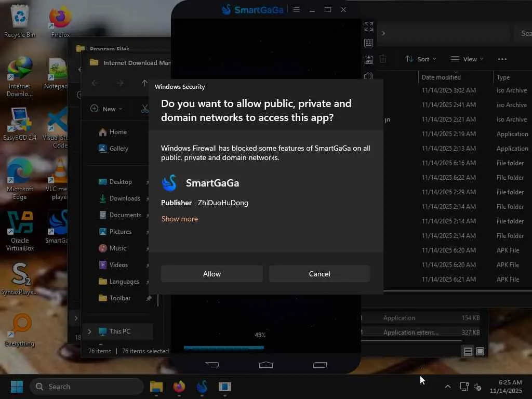The height and width of the screenshot is (399, 532).
Task: Open SyntaxPlayer desktop shortcut
Action: [x=20, y=279]
